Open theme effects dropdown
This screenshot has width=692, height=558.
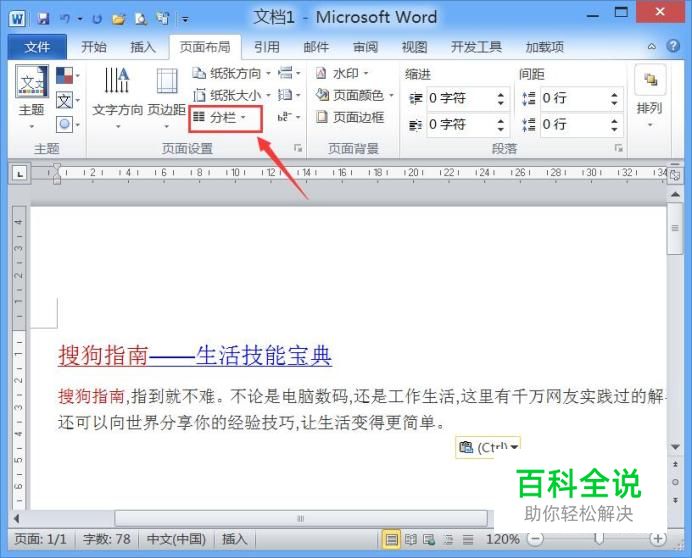pos(68,124)
